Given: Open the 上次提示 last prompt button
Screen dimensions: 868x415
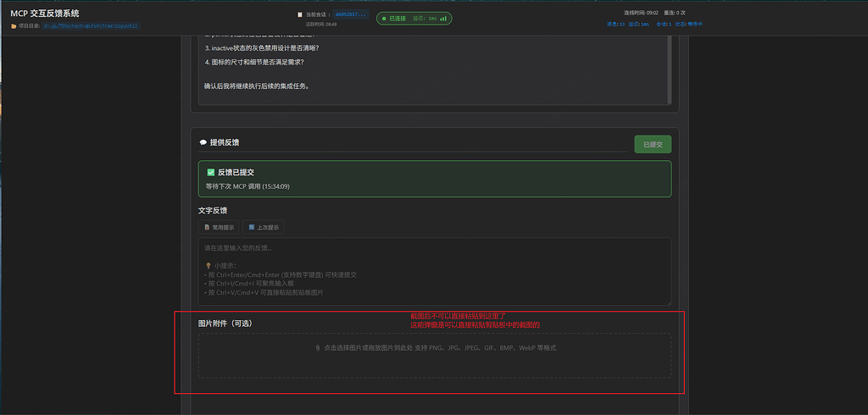Looking at the screenshot, I should pyautogui.click(x=263, y=227).
